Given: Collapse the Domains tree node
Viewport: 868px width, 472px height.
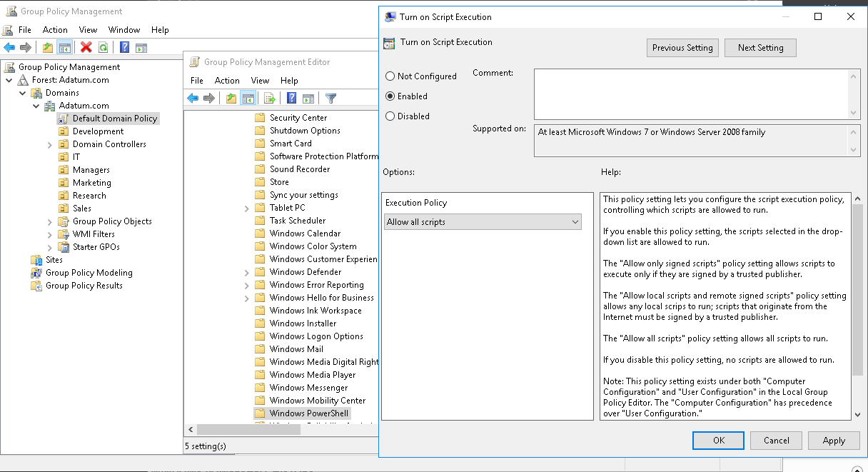Looking at the screenshot, I should [x=23, y=93].
